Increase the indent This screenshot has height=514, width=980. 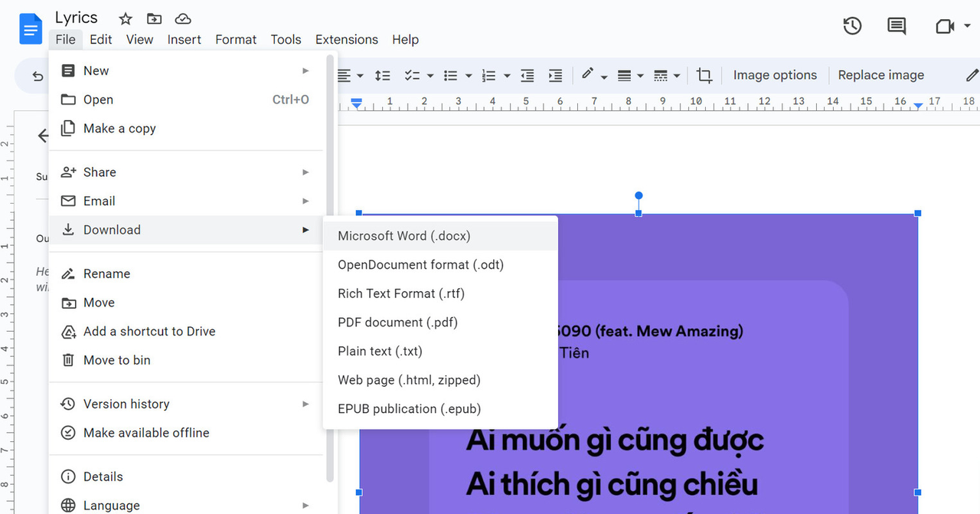(555, 76)
